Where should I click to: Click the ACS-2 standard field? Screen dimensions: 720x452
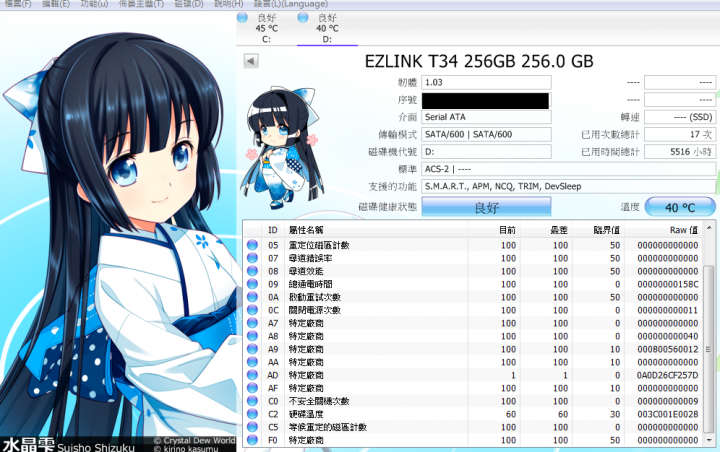coord(568,169)
